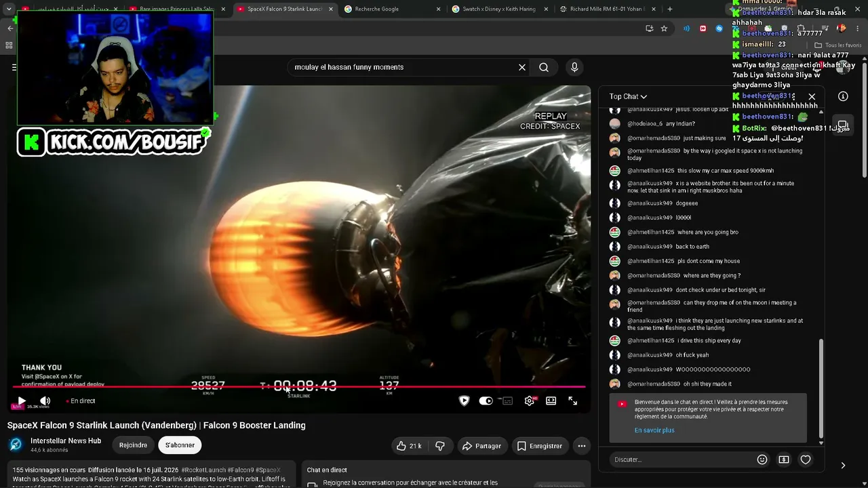Click the YouTube search magnifier button
Screen dimensions: 868x488
[544, 67]
